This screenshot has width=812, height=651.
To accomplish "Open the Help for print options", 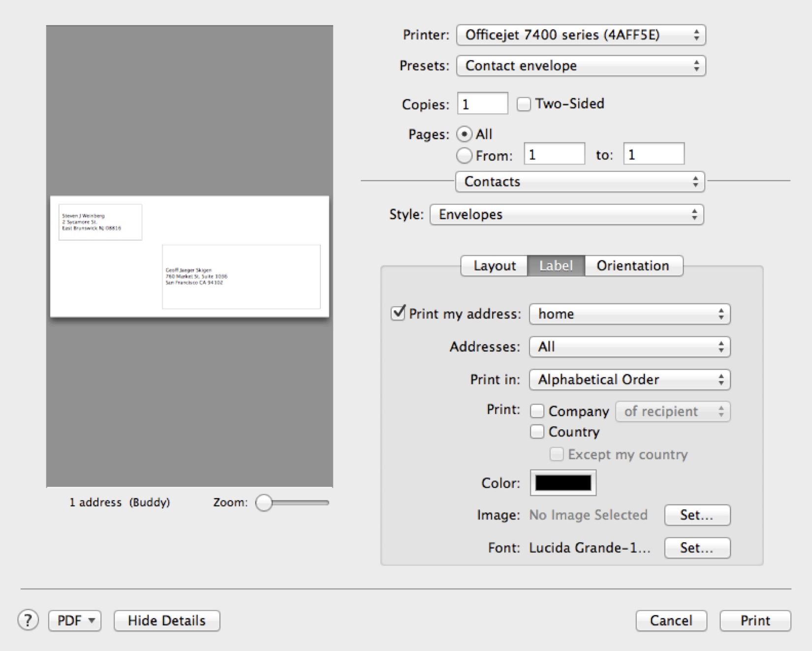I will (x=28, y=620).
